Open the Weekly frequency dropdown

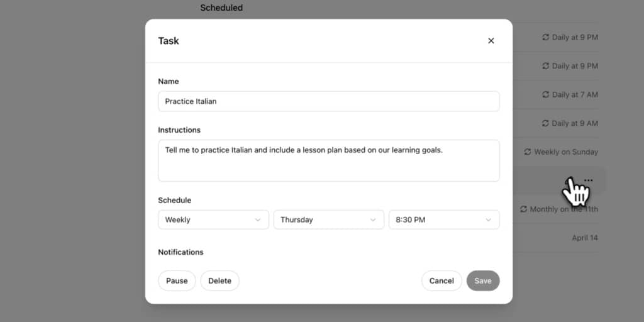(213, 219)
